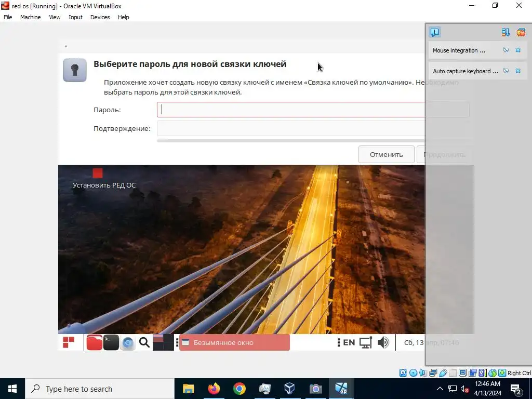Open the Devices menu
The height and width of the screenshot is (399, 532).
100,17
